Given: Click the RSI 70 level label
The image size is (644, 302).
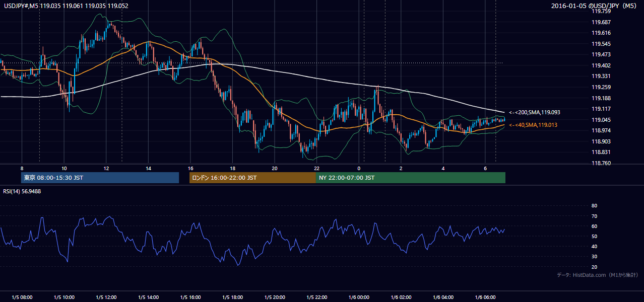Looking at the screenshot, I should [594, 216].
